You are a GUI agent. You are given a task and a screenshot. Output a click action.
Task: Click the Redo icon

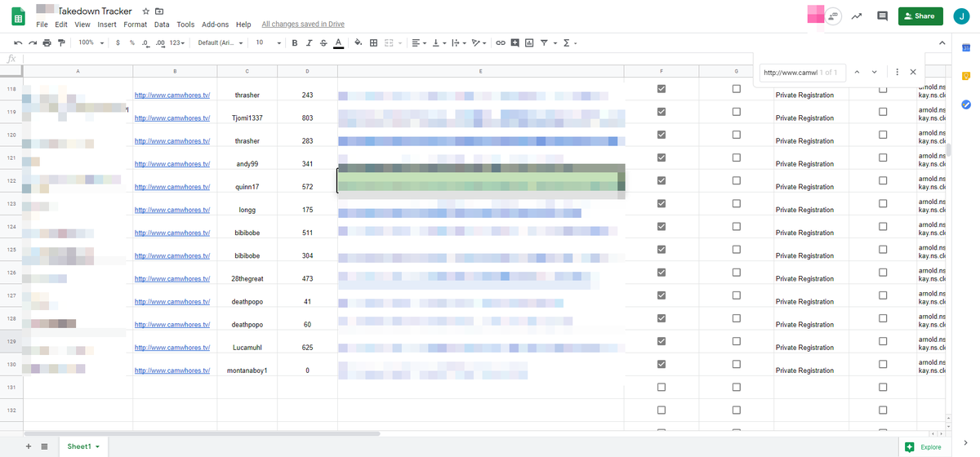click(x=33, y=42)
